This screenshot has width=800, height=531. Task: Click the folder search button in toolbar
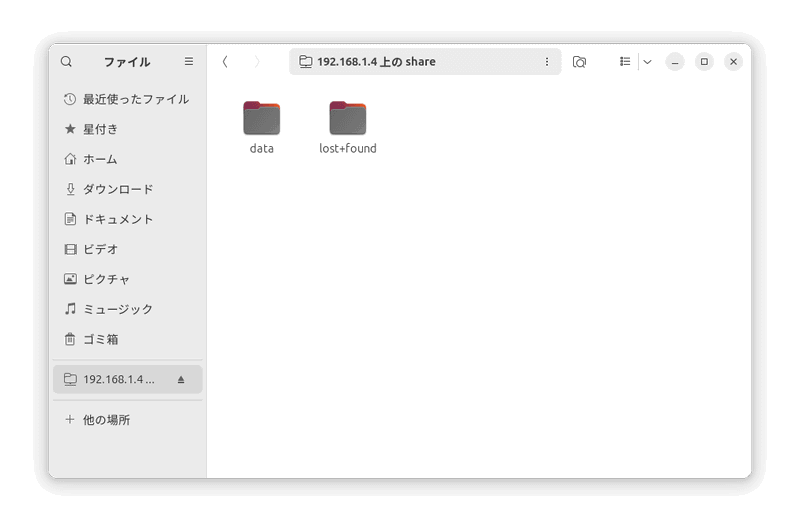(x=579, y=62)
